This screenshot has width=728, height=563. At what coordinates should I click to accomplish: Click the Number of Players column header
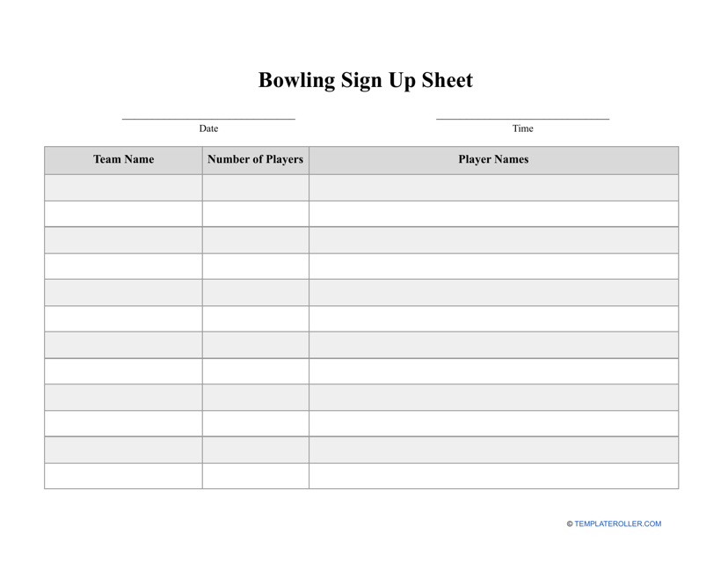point(255,160)
